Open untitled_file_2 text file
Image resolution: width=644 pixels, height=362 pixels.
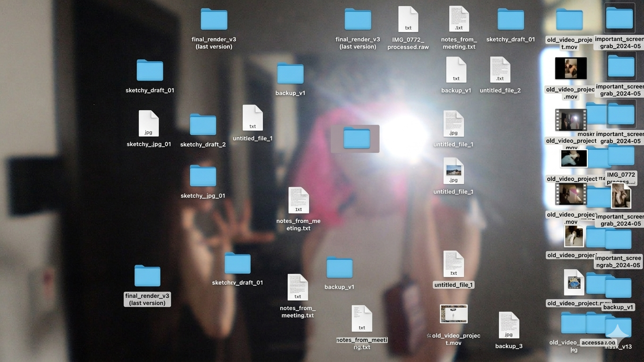500,70
